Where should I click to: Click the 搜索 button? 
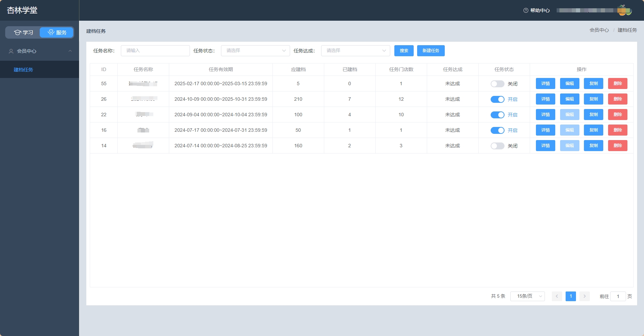coord(404,51)
